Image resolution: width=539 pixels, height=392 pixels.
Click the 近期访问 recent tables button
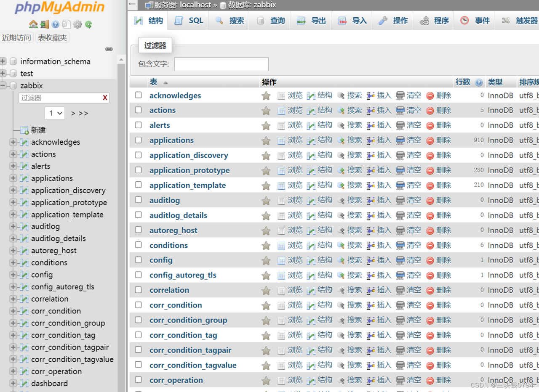16,38
